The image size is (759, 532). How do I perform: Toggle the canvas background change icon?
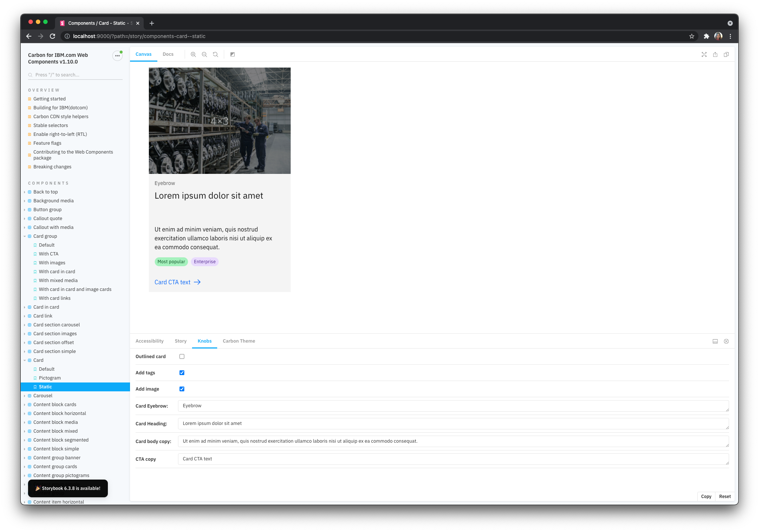click(x=232, y=54)
